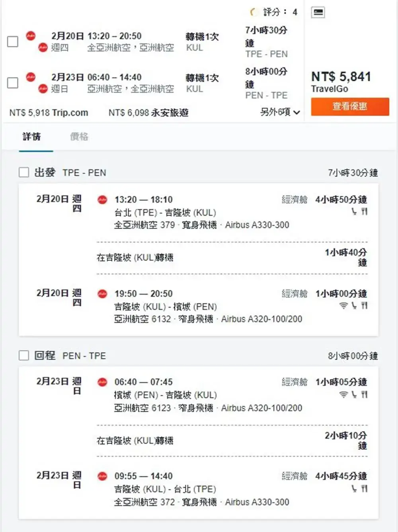This screenshot has height=532, width=398.
Task: Click the crescent rating icon near 評分
Action: 253,12
